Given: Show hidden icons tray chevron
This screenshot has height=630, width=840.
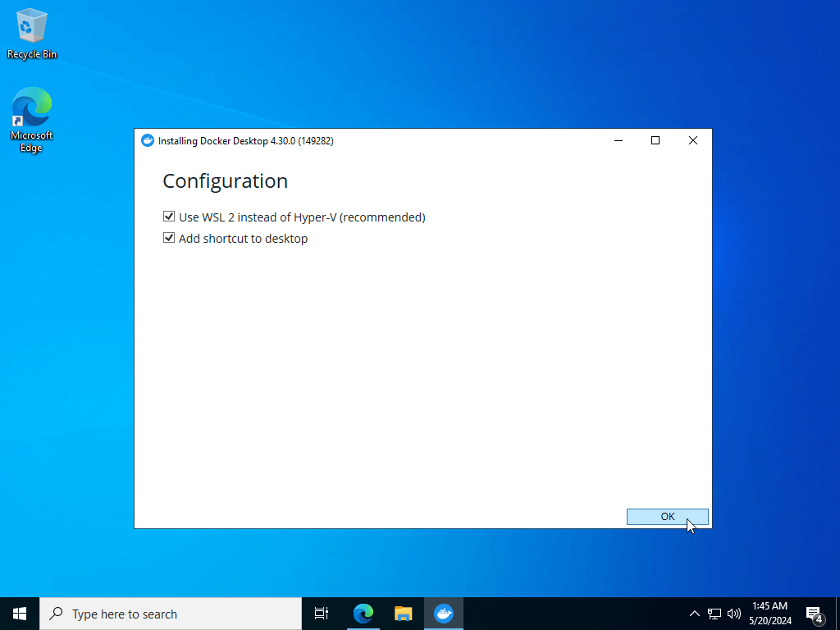Looking at the screenshot, I should pos(694,614).
